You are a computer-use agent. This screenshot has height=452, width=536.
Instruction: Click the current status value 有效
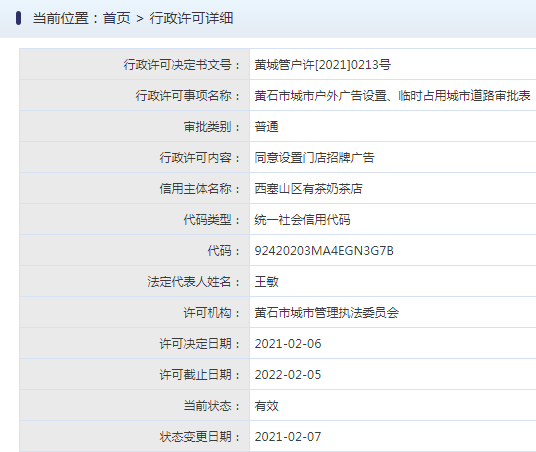(266, 406)
